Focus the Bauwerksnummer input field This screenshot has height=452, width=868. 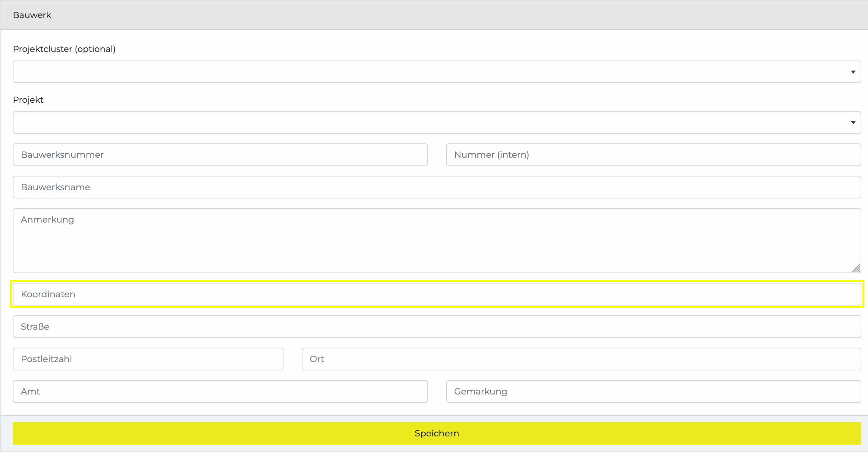point(220,155)
